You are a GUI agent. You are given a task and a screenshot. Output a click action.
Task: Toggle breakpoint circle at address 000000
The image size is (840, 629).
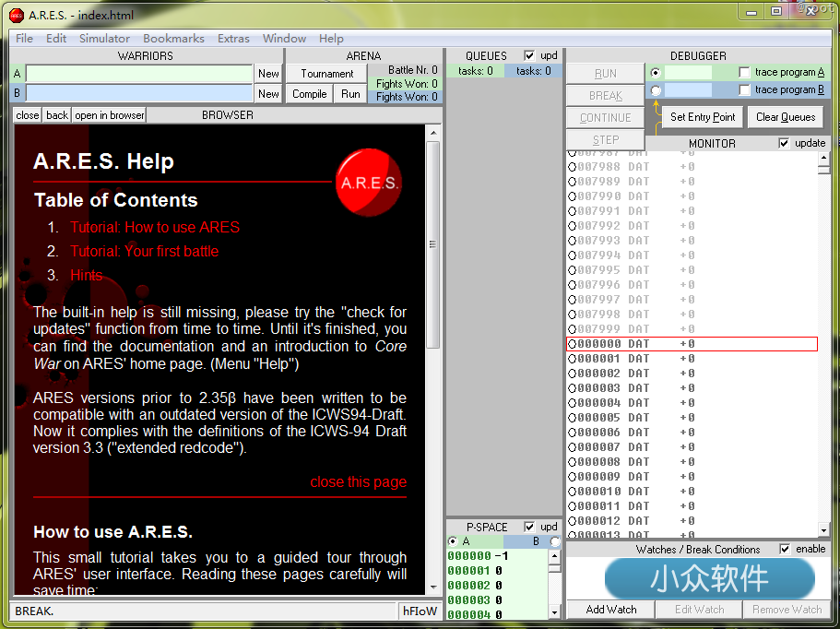coord(573,344)
